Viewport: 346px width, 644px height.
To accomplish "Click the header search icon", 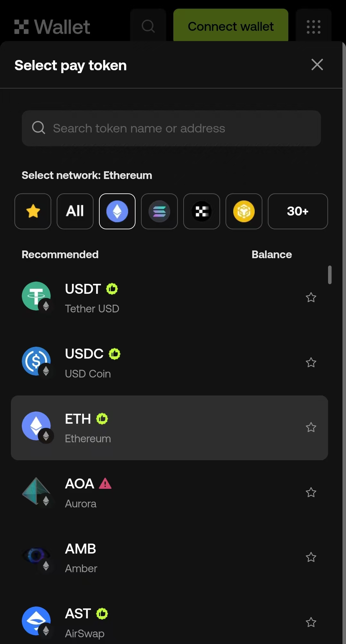I will click(148, 27).
